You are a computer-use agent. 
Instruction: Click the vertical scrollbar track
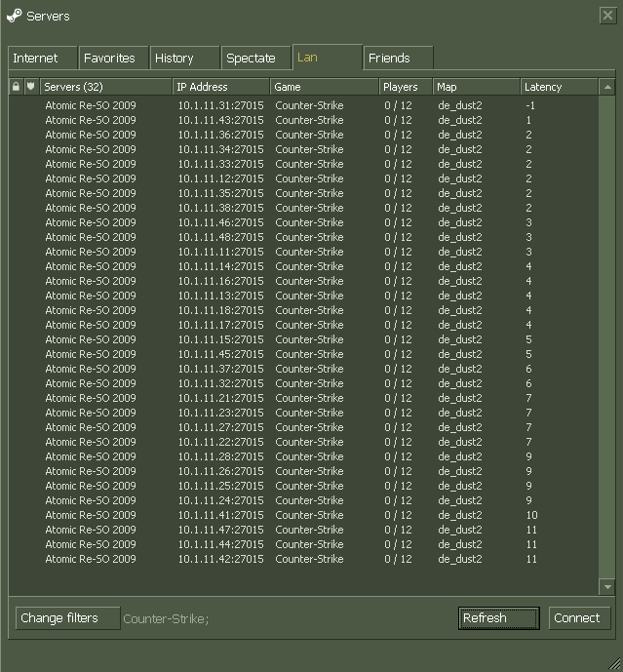tap(607, 336)
